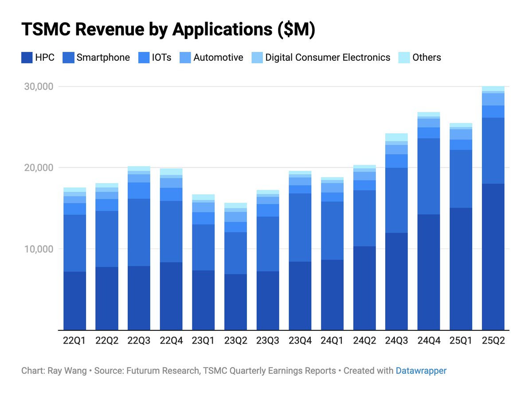Open the Datawrapper link

point(421,370)
